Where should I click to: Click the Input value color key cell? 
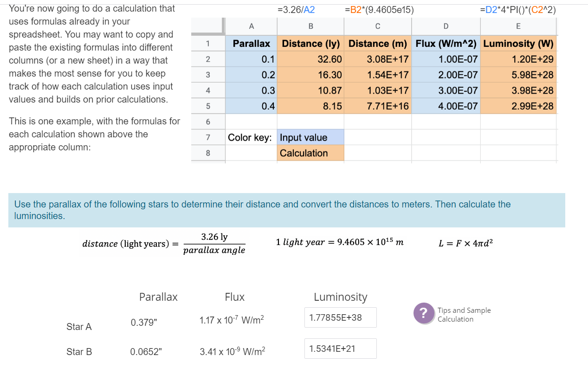[310, 137]
